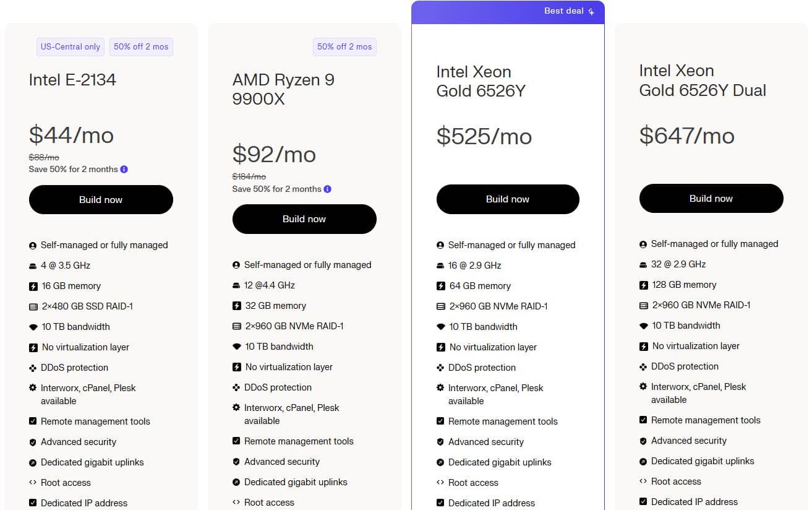Click the Root access code icon in Xeon Gold 6526Y
Screen dimensions: 812x510
click(x=440, y=483)
